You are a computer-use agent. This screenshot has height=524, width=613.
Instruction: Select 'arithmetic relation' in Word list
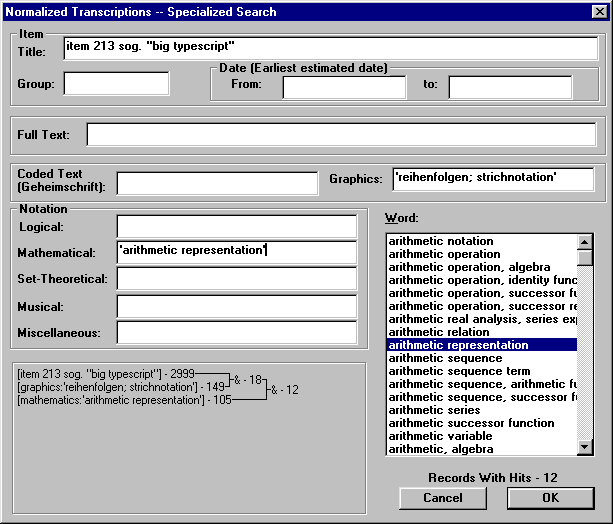438,332
